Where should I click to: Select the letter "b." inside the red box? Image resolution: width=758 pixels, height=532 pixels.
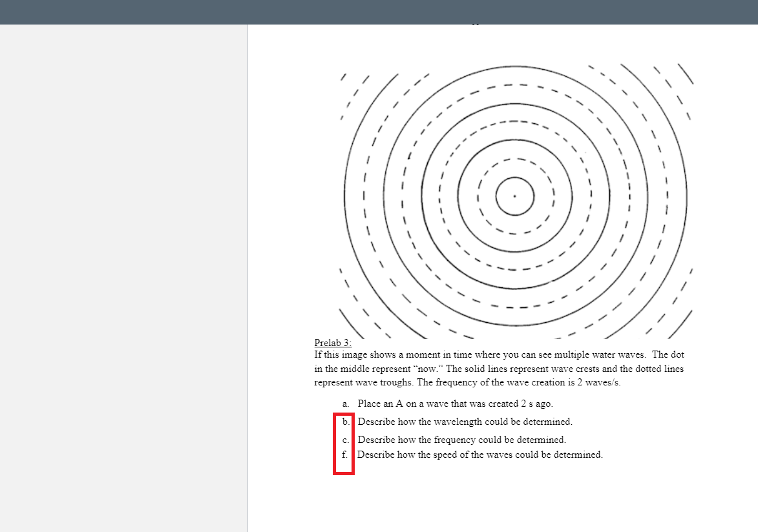(x=346, y=422)
